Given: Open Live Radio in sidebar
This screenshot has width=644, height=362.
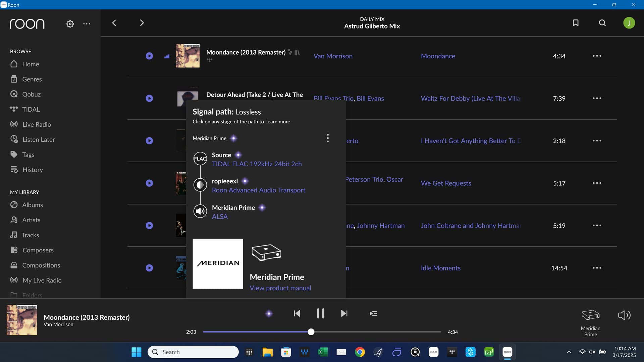Looking at the screenshot, I should (31, 124).
